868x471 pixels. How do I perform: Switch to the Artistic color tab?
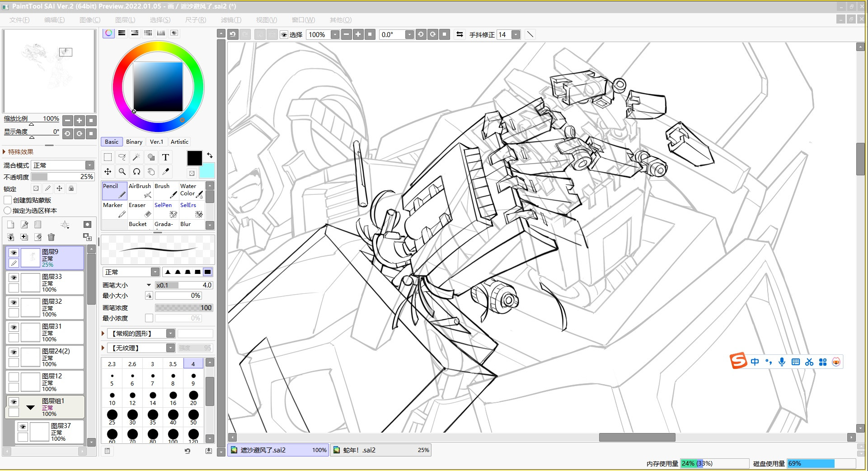pos(179,142)
